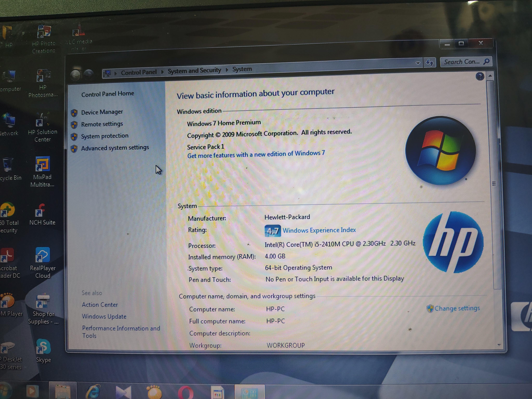Open Device Manager from the sidebar
This screenshot has width=532, height=399.
click(102, 112)
